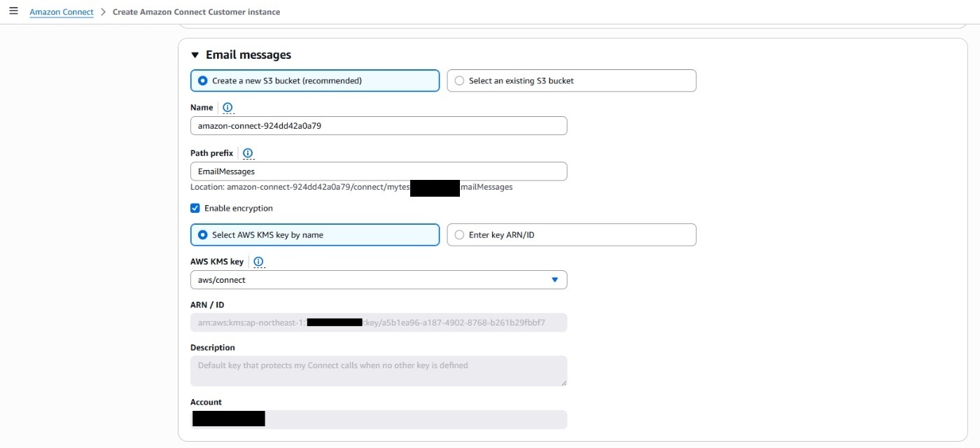Open the info icon next to Name

click(227, 108)
